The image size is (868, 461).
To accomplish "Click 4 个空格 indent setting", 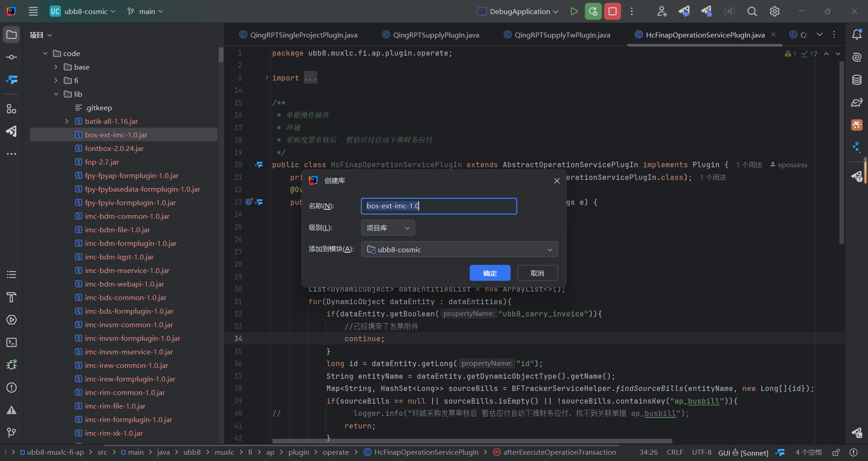I will pos(808,452).
